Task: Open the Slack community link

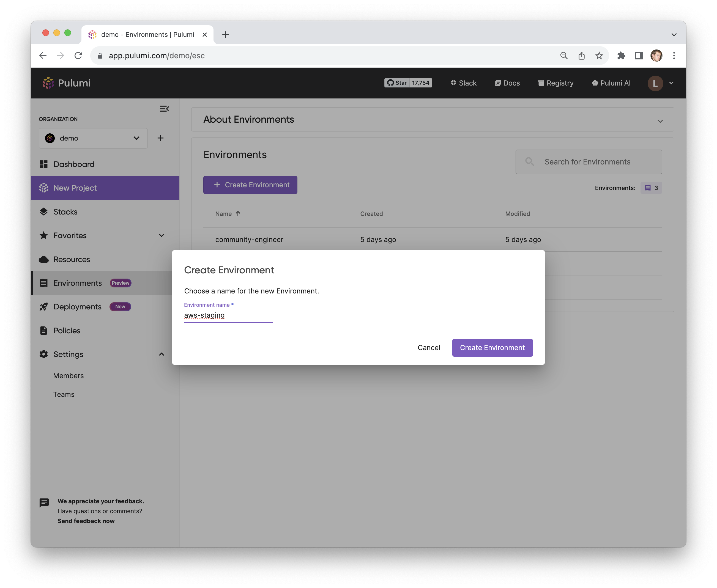Action: click(x=463, y=83)
